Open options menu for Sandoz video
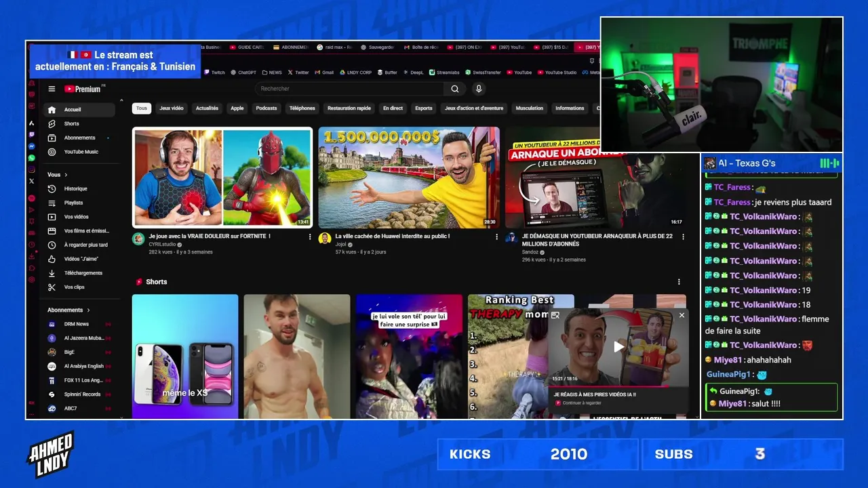This screenshot has height=488, width=868. (682, 237)
